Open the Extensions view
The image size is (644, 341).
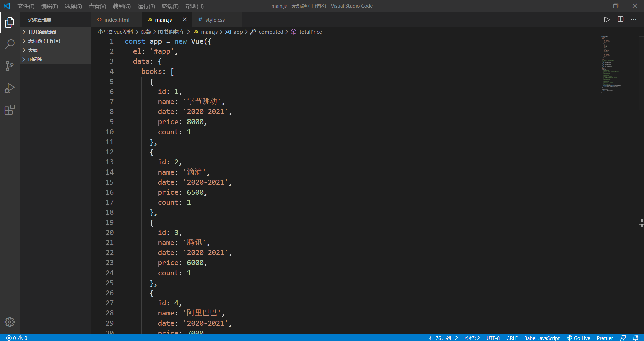pos(10,110)
